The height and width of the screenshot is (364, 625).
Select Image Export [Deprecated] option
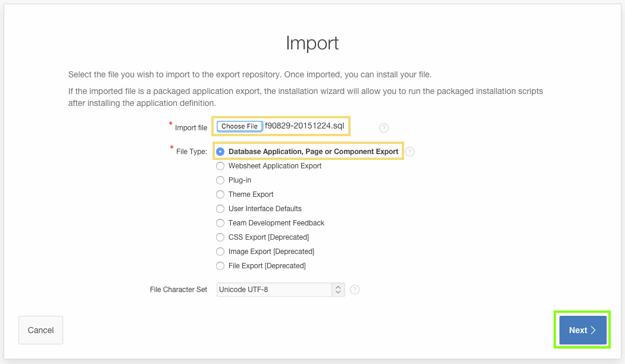coord(220,252)
